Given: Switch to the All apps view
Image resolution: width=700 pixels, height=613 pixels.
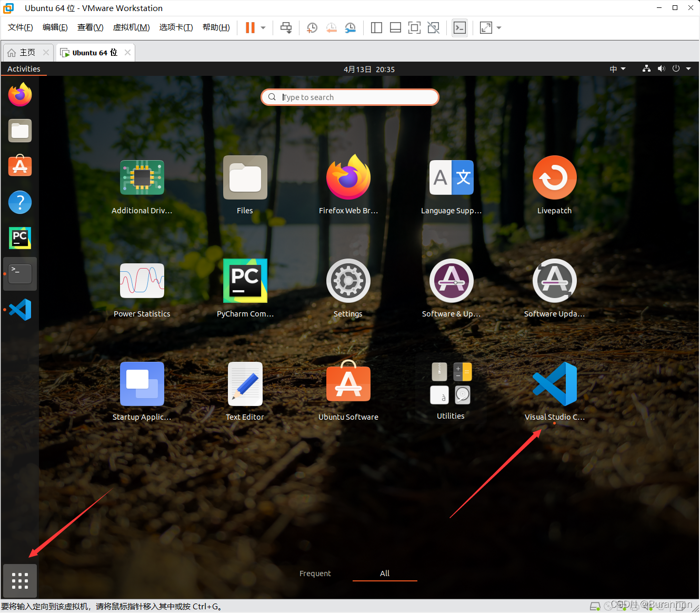Looking at the screenshot, I should tap(385, 574).
